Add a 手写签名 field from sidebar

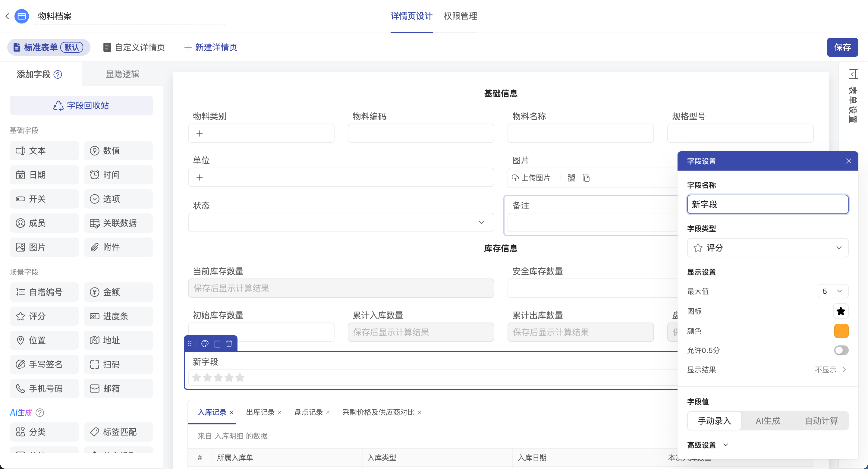click(44, 364)
